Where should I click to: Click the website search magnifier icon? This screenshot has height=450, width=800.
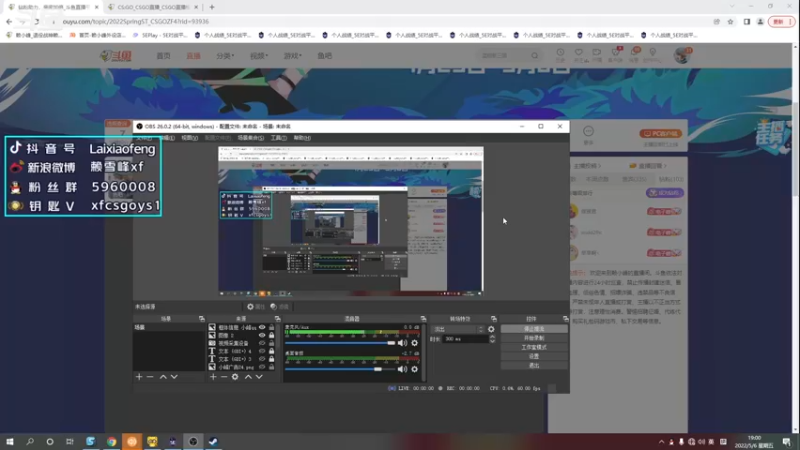point(534,56)
